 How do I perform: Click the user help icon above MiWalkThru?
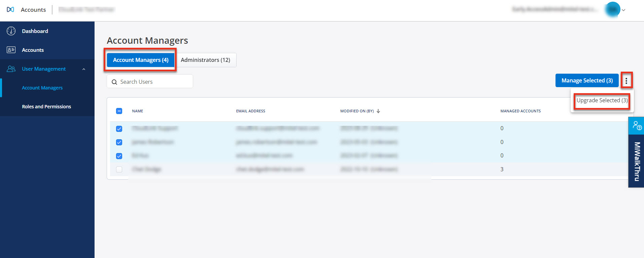[637, 125]
